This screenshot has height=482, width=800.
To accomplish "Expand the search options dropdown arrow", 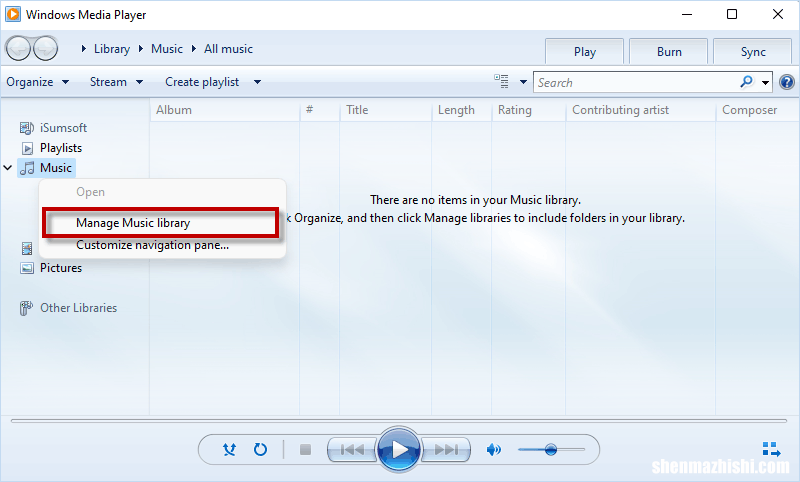I will tap(765, 82).
